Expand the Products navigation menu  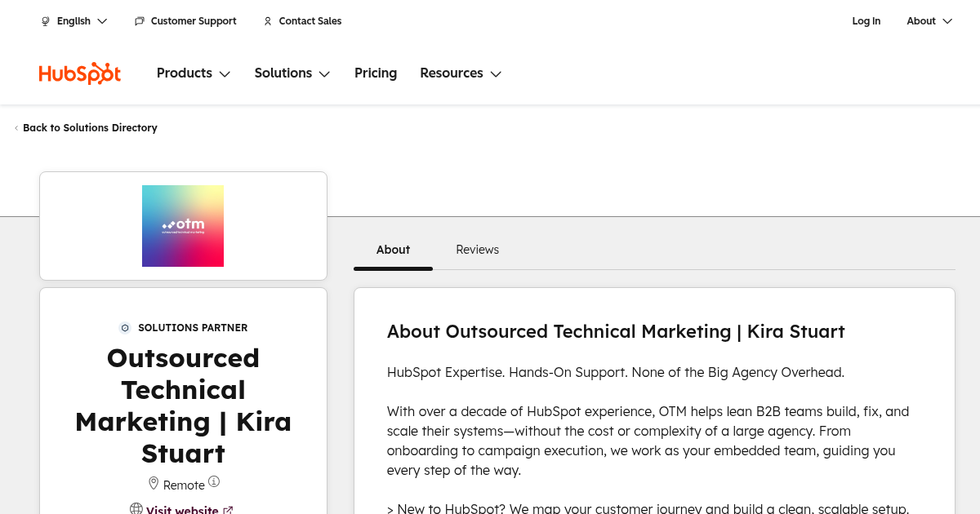pyautogui.click(x=194, y=73)
